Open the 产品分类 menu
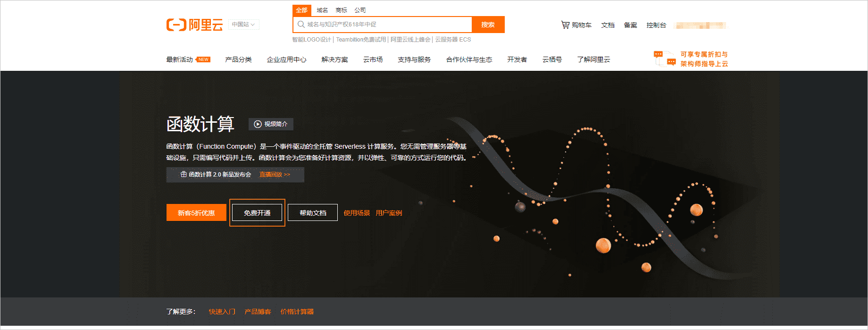 [238, 59]
